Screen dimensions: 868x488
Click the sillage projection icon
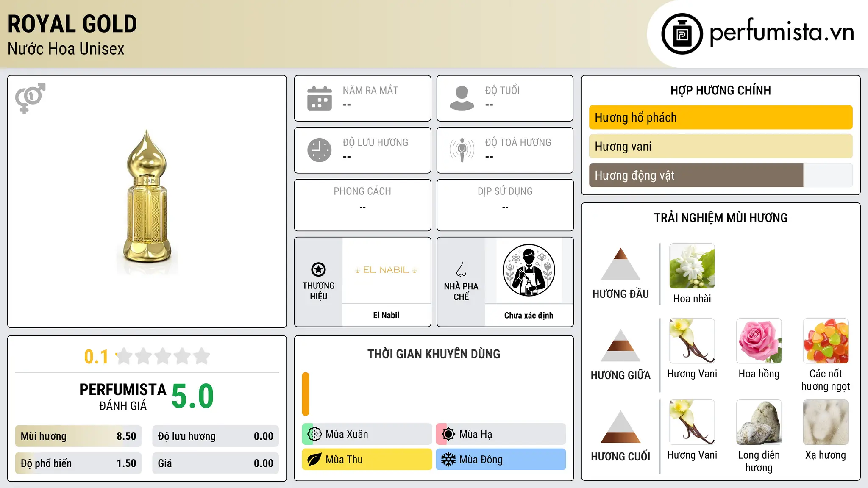click(x=462, y=150)
